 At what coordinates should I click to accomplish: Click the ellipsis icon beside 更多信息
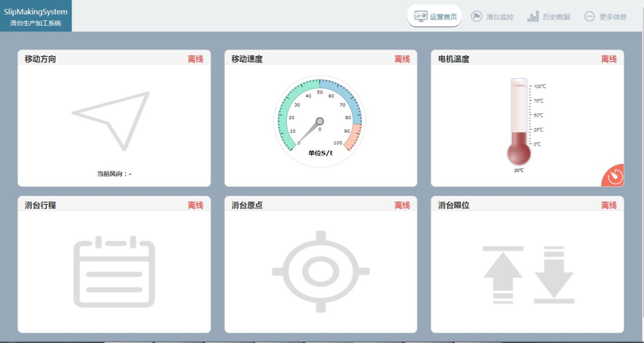click(x=589, y=16)
